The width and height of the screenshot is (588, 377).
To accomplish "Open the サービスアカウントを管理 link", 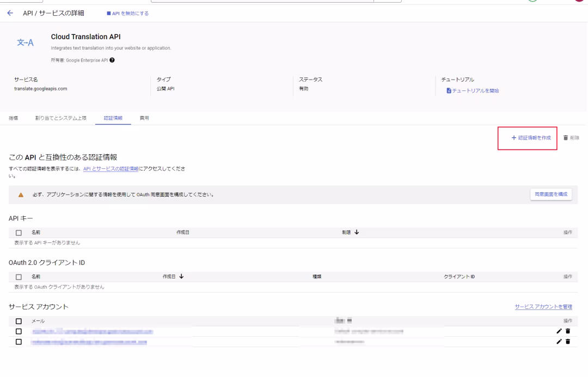I will (x=543, y=307).
